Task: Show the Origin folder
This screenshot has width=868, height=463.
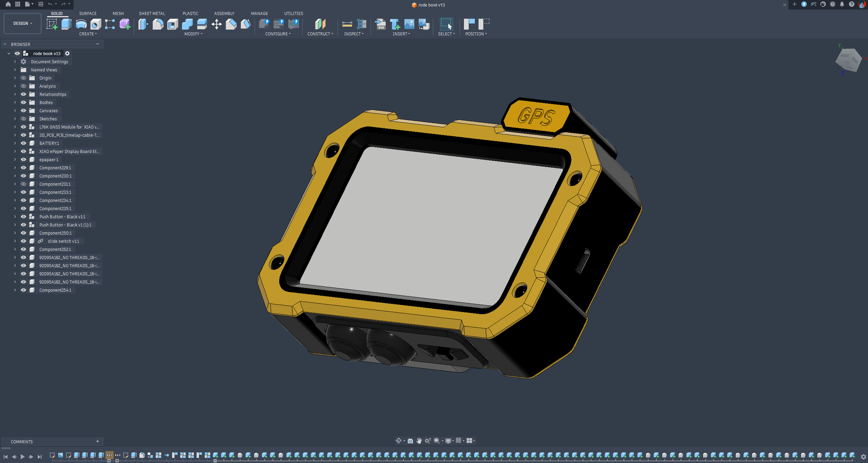Action: point(24,78)
